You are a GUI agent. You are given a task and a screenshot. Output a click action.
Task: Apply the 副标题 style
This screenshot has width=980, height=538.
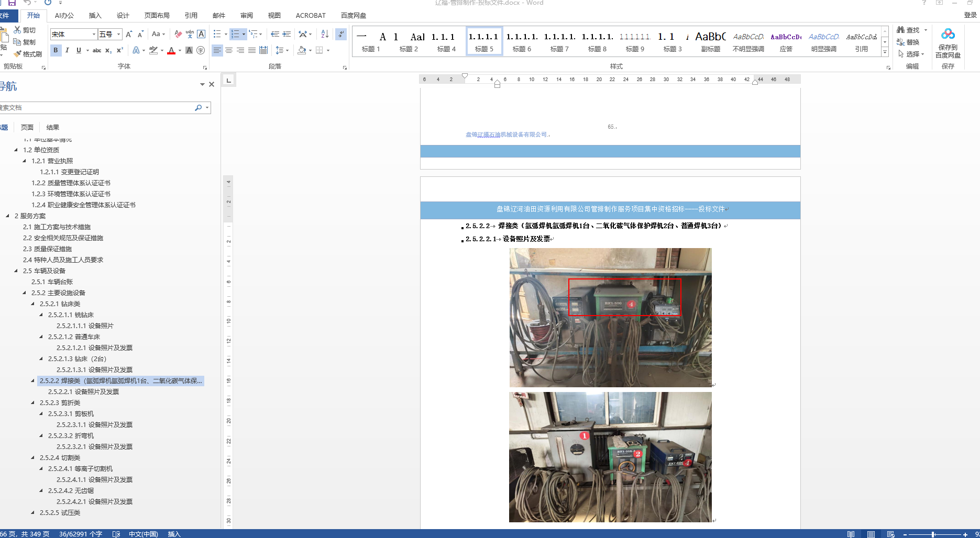(710, 41)
